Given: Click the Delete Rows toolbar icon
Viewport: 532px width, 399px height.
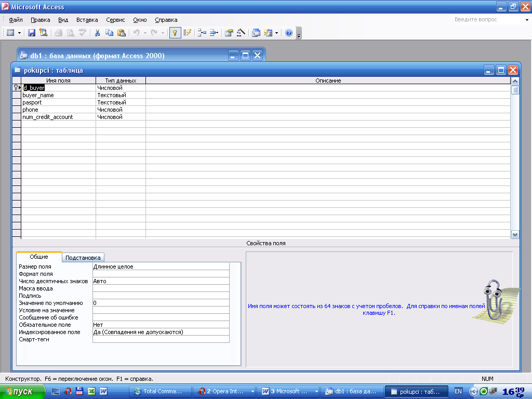Looking at the screenshot, I should tap(214, 33).
